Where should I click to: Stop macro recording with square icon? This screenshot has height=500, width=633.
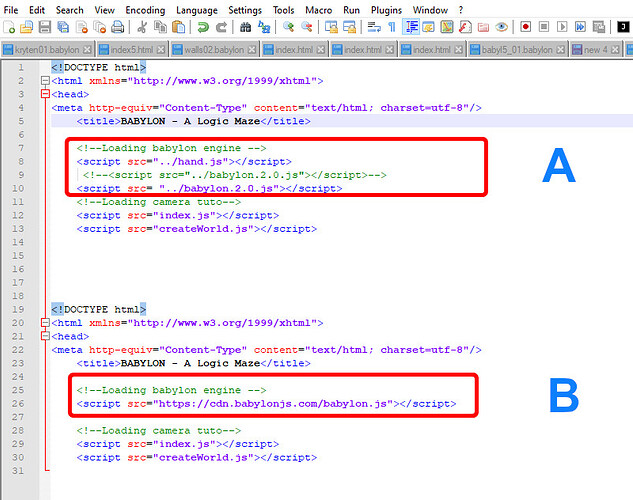[544, 27]
